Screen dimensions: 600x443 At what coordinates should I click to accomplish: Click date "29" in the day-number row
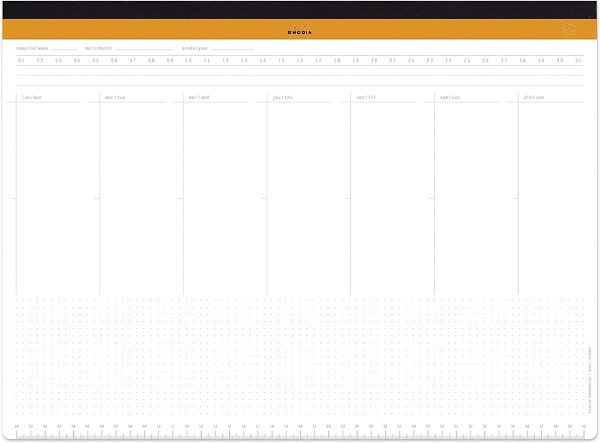[x=541, y=60]
